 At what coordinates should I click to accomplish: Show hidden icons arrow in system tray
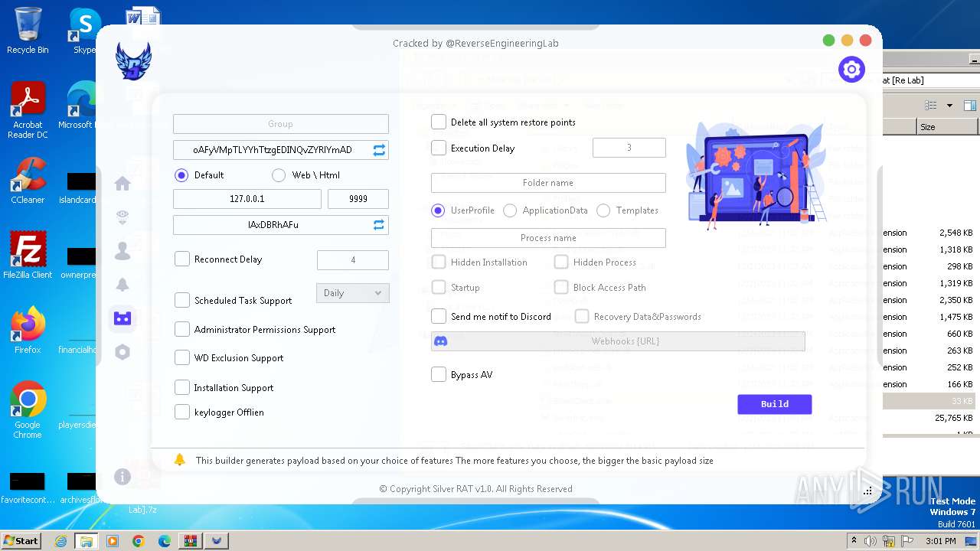pos(854,541)
